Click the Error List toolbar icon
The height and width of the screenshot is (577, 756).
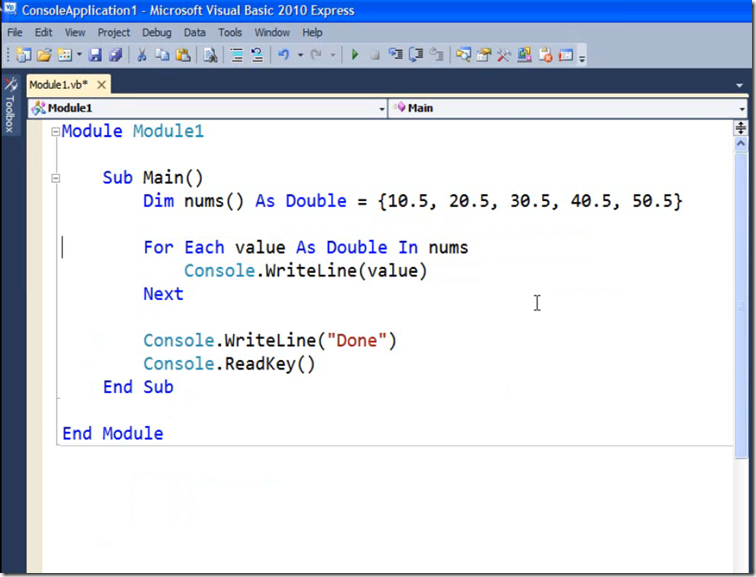[545, 55]
